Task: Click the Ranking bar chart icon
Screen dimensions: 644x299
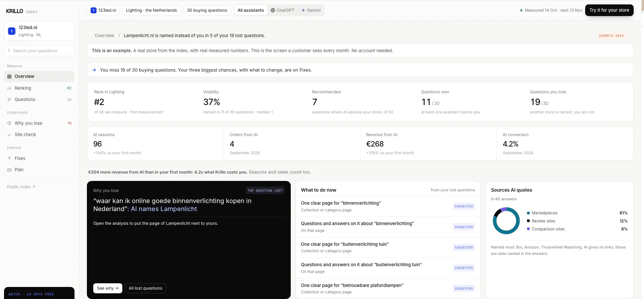Action: point(9,88)
